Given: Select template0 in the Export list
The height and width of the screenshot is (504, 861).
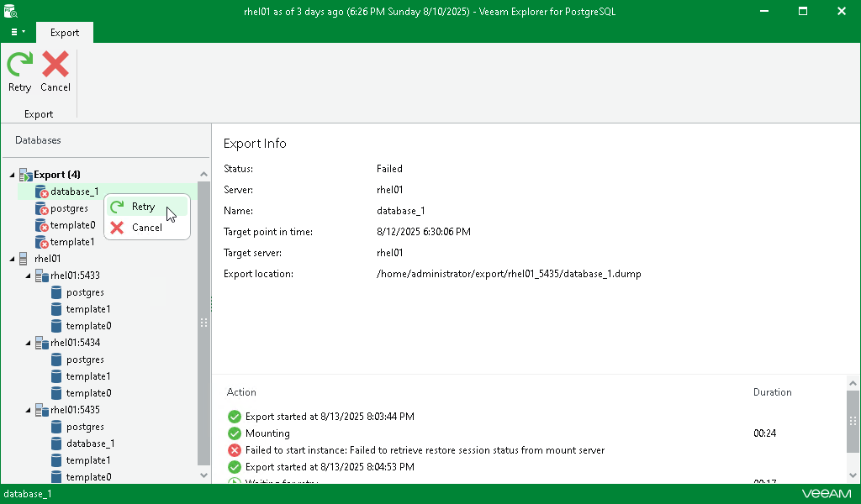Looking at the screenshot, I should pyautogui.click(x=72, y=225).
